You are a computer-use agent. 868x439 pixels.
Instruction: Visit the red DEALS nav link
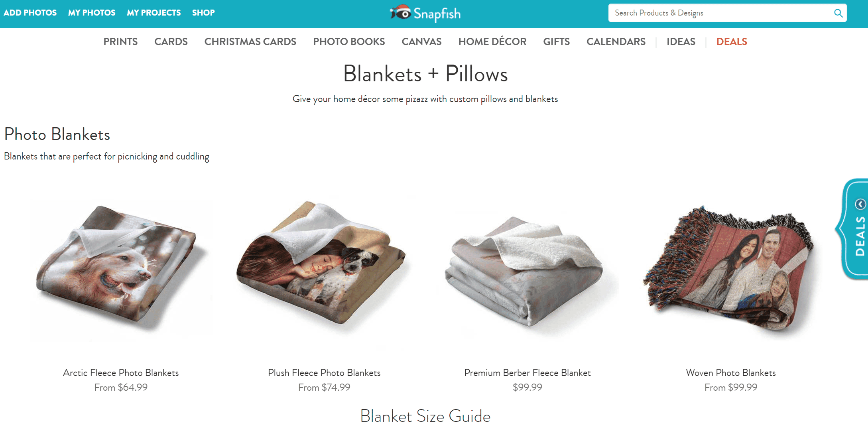(x=732, y=41)
